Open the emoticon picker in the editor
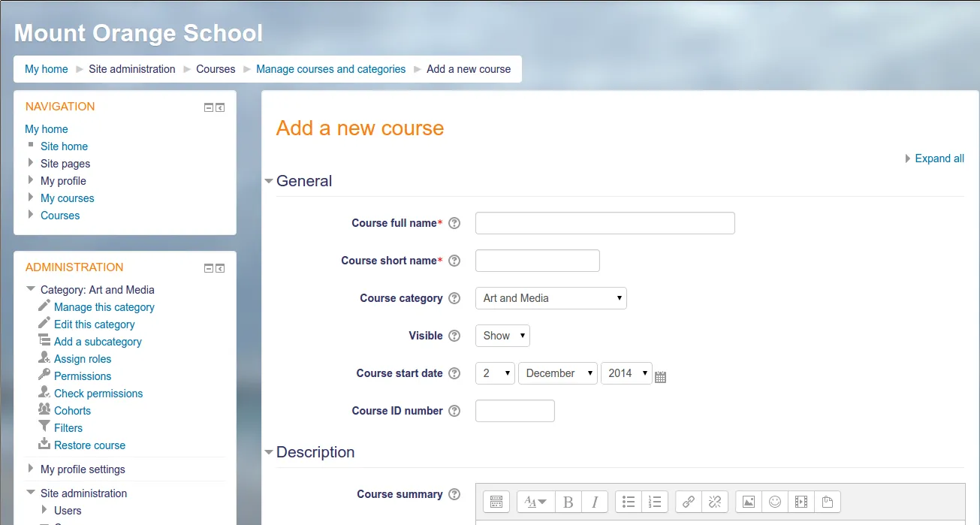The height and width of the screenshot is (525, 980). [x=775, y=502]
